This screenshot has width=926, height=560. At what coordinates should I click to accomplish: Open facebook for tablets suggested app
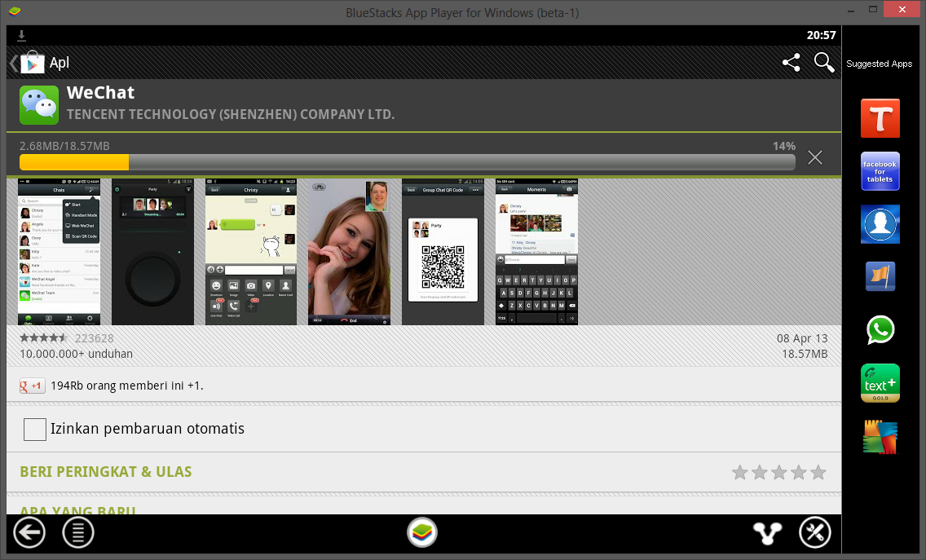pos(880,171)
